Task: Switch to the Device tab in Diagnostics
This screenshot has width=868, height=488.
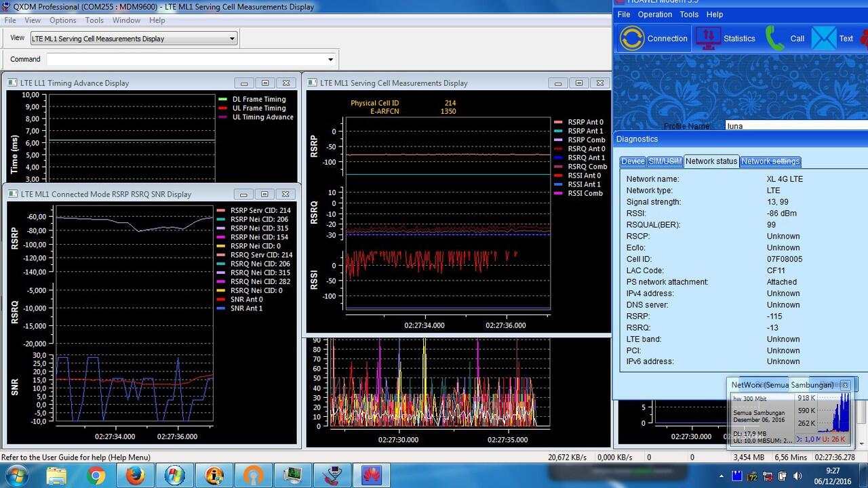Action: tap(633, 161)
